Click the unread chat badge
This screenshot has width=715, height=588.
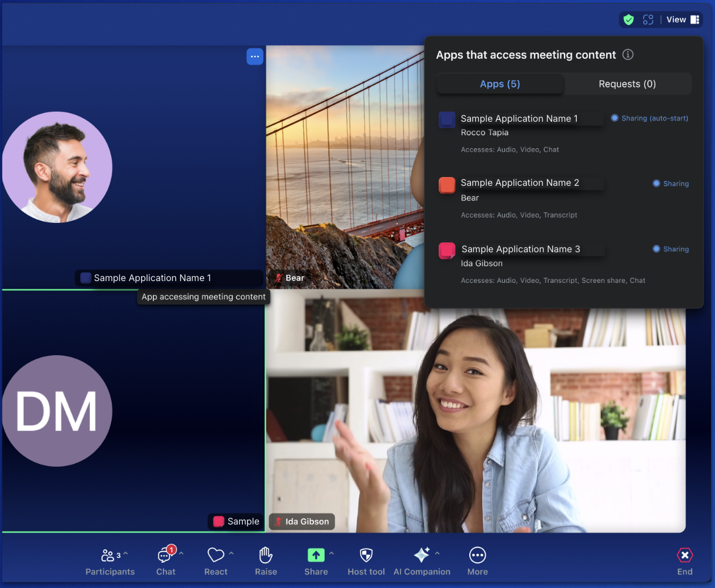(x=171, y=550)
